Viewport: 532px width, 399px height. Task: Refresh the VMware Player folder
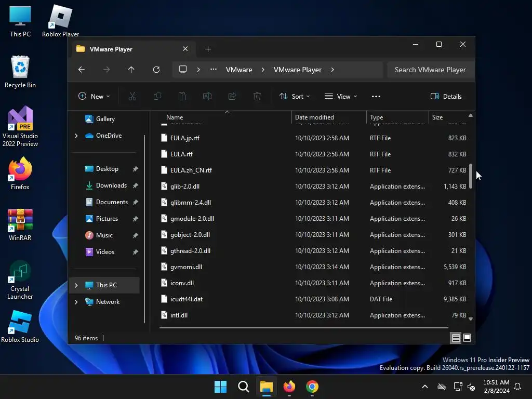(x=156, y=70)
